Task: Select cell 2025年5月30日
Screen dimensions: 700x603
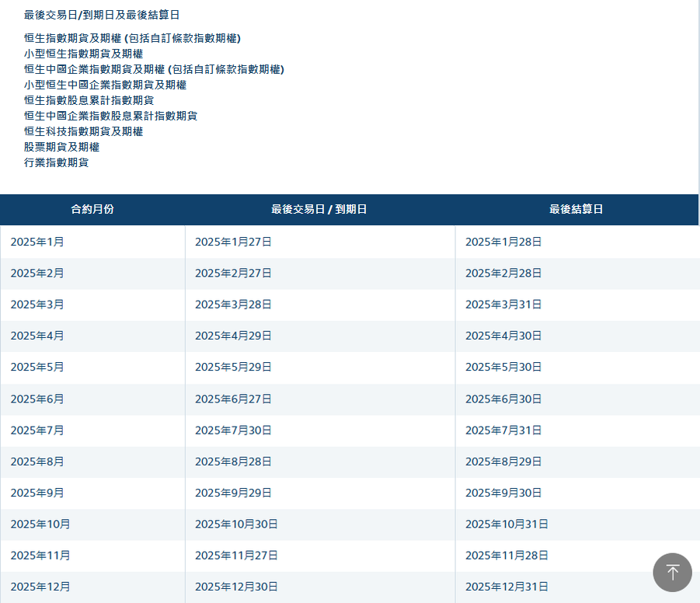Action: [576, 367]
